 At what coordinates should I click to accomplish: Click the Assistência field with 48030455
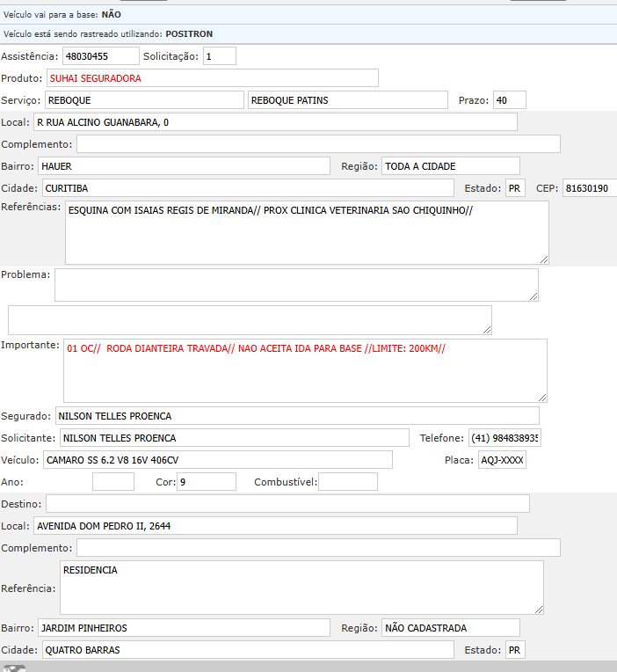[100, 56]
